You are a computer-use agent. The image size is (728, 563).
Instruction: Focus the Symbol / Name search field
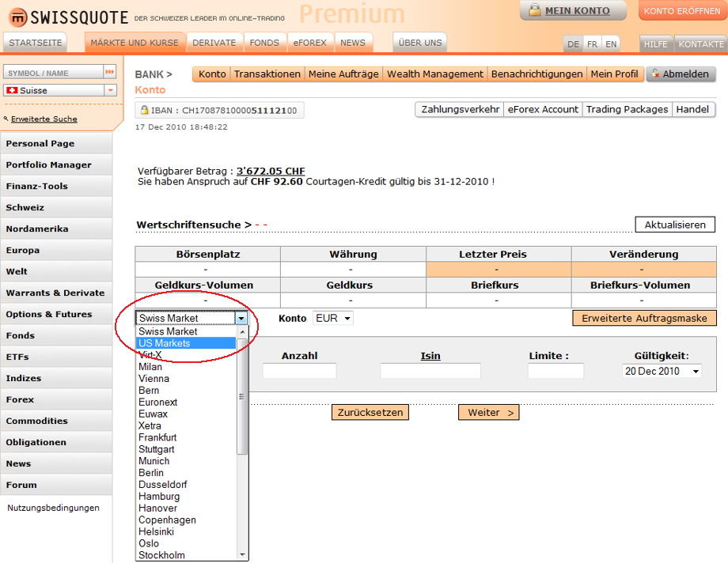(53, 73)
